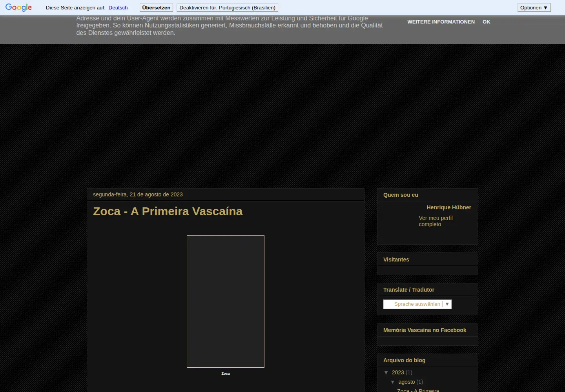Accept cookies with the OK button
Image resolution: width=565 pixels, height=392 pixels.
point(487,22)
